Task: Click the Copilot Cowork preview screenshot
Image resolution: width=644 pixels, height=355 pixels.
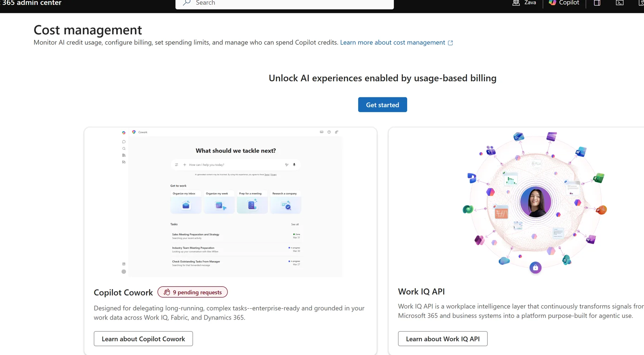Action: pos(231,203)
